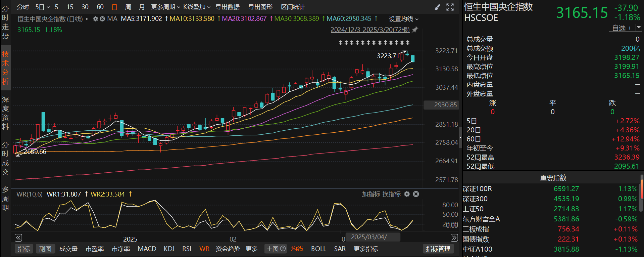Screen dimensions: 644x257
Task: Open 深度资料 in left sidebar
Action: (x=5, y=113)
